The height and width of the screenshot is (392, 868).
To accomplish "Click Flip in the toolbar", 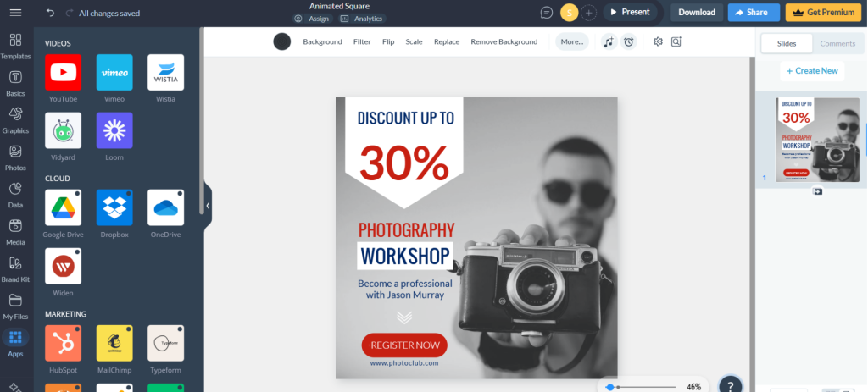I will pos(388,41).
